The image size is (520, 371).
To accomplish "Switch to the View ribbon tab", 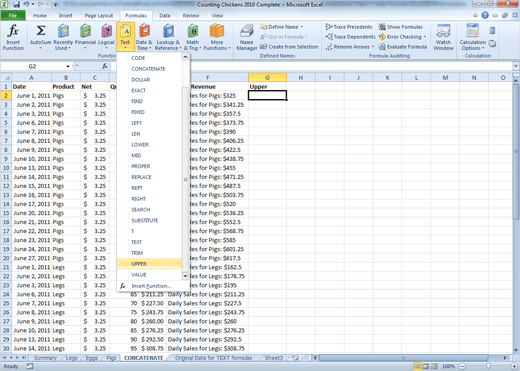I will pos(217,15).
